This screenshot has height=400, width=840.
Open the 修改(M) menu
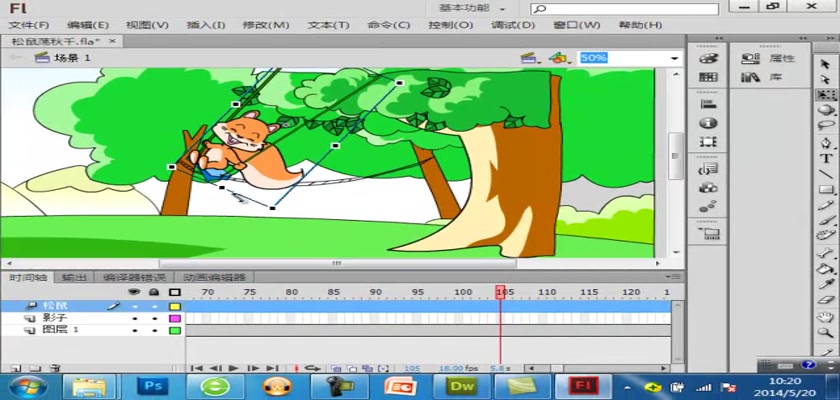click(x=266, y=25)
